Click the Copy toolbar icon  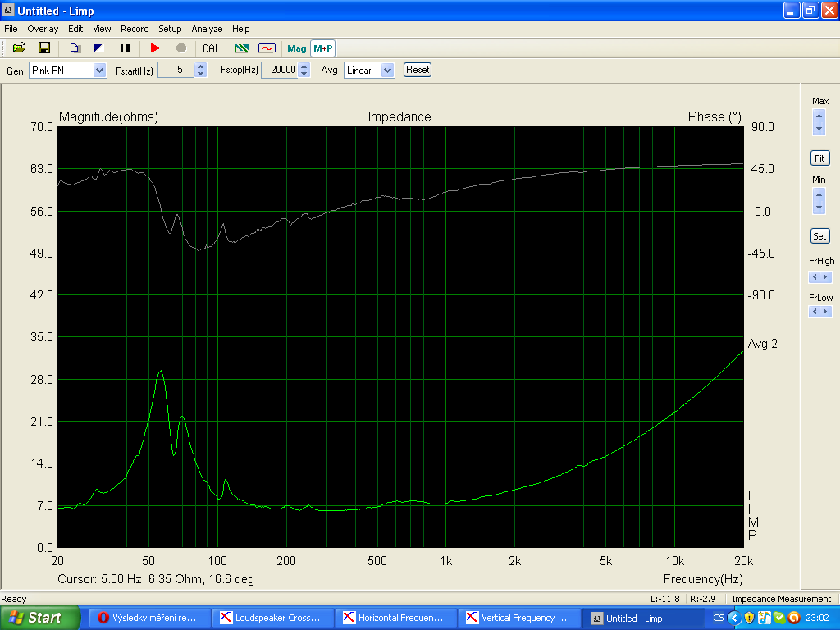click(75, 48)
